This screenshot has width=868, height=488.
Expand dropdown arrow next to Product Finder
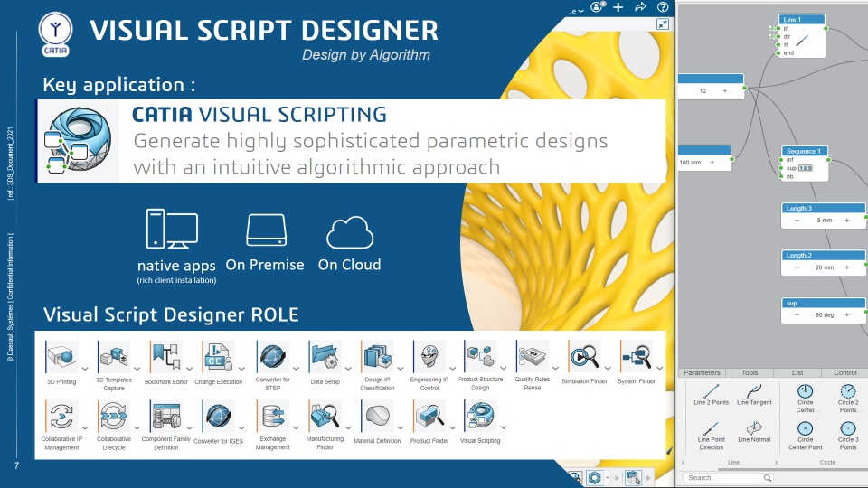pos(452,427)
